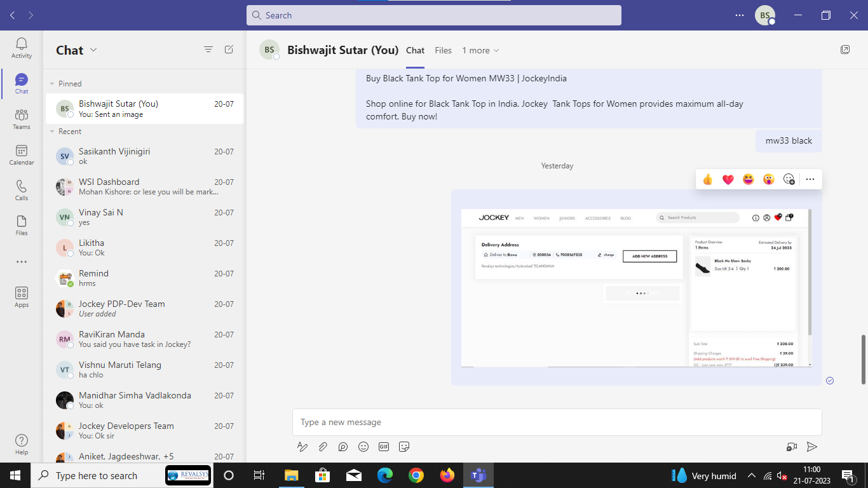Screen dimensions: 868x488
Task: Click in the Type a new message field
Action: point(557,422)
